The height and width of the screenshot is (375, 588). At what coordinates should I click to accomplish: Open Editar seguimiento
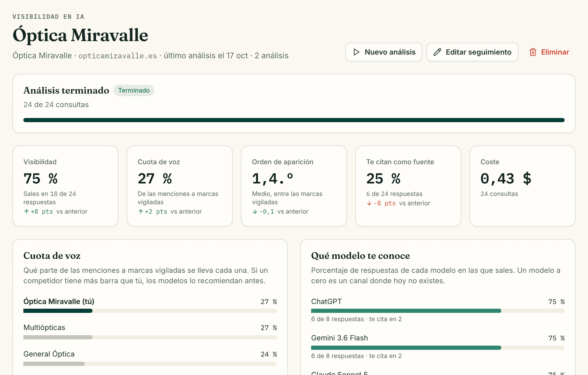pyautogui.click(x=472, y=52)
